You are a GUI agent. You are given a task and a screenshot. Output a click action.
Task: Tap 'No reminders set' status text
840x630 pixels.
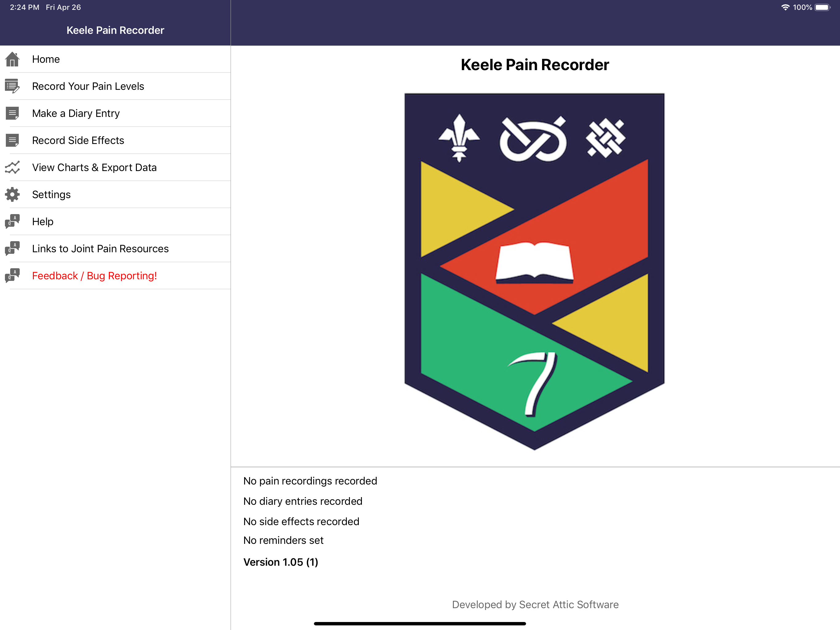pyautogui.click(x=283, y=540)
